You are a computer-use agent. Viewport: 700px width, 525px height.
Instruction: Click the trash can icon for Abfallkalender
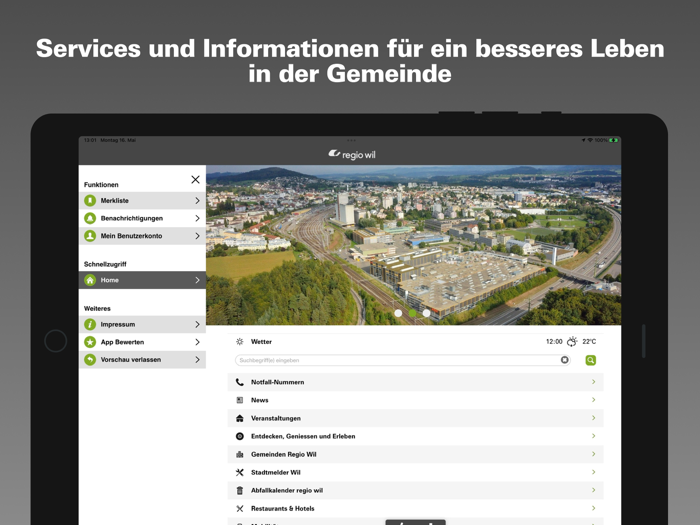tap(240, 490)
